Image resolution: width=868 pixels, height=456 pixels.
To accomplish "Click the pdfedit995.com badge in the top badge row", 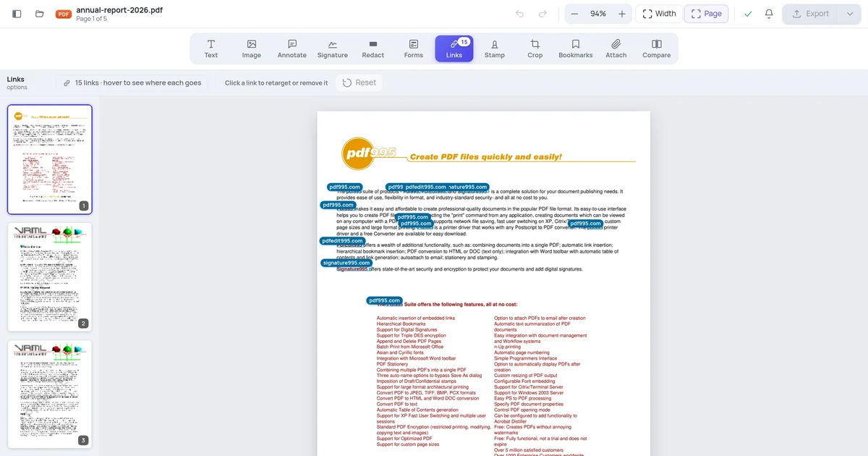I will (425, 187).
